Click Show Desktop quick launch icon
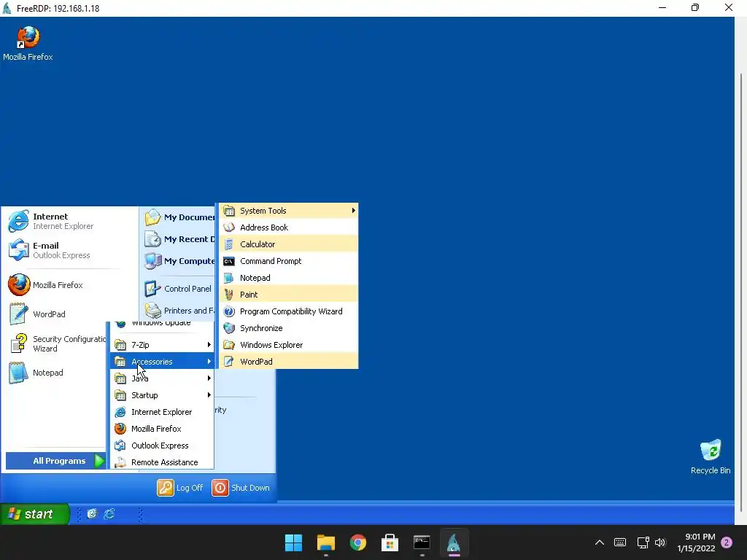The image size is (747, 560). pos(92,514)
